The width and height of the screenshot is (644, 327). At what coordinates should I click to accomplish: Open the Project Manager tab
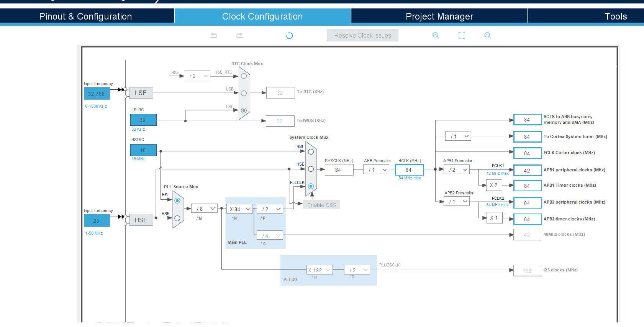[439, 16]
